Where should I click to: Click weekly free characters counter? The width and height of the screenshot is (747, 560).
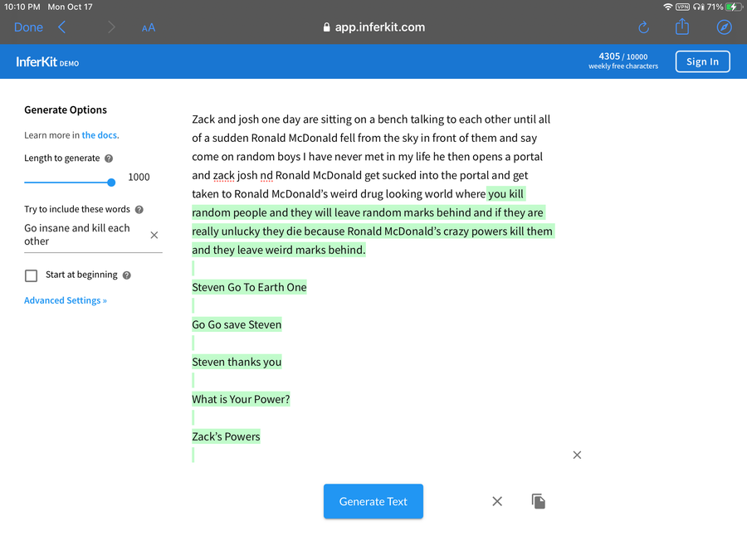(x=623, y=61)
